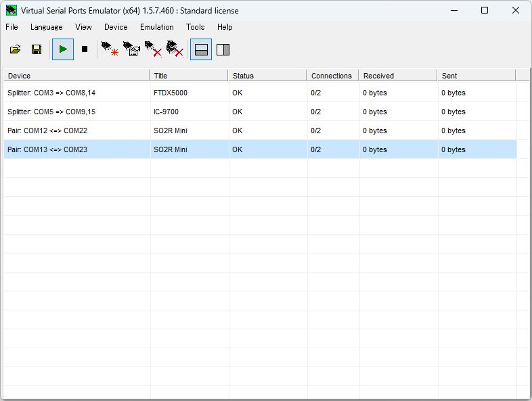The height and width of the screenshot is (401, 532).
Task: Toggle the horizontal split layout view
Action: tap(201, 49)
